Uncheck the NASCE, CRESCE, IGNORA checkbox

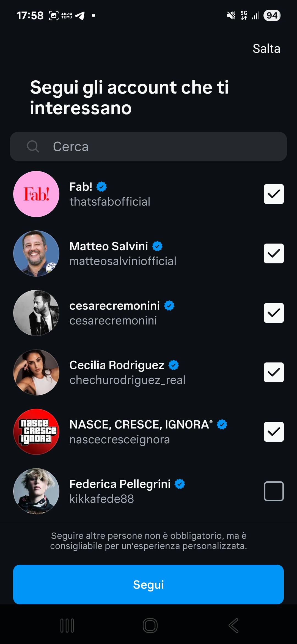[274, 432]
